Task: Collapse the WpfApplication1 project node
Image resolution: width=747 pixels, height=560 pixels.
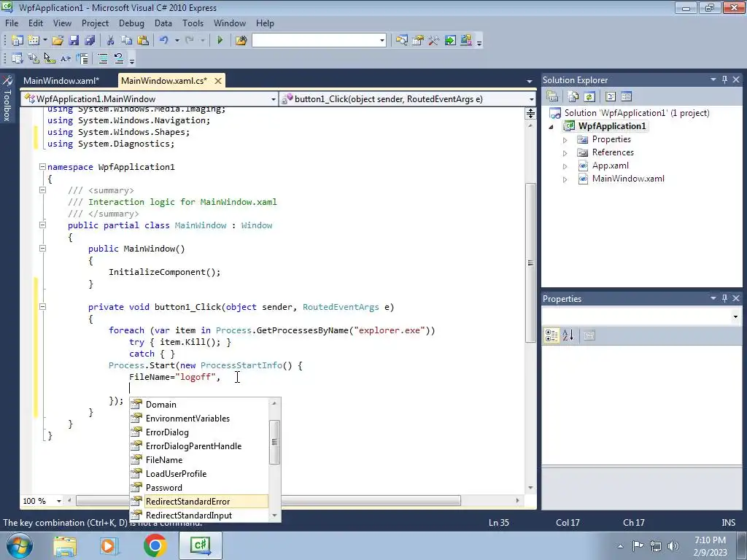Action: (x=551, y=127)
